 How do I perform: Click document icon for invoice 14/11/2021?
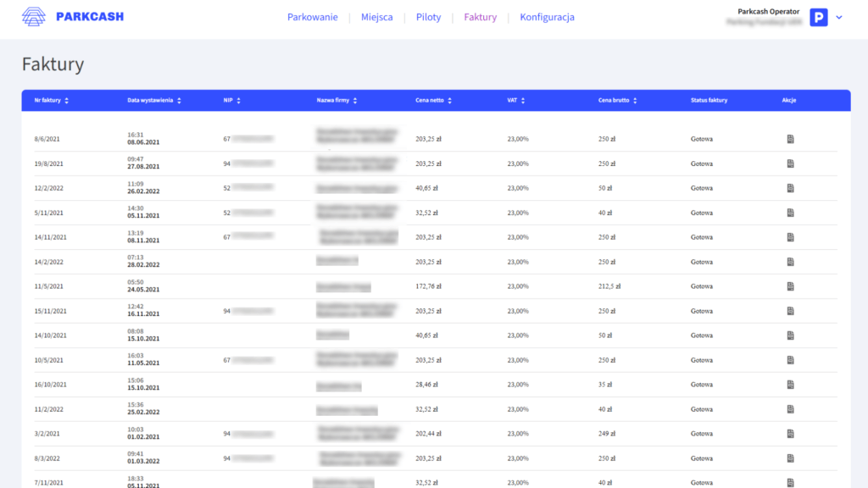[790, 237]
